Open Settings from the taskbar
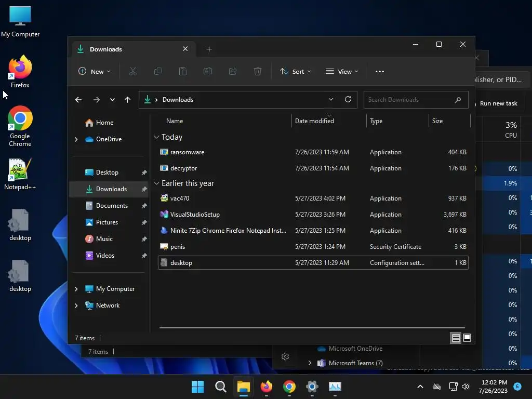Image resolution: width=532 pixels, height=399 pixels. [312, 387]
